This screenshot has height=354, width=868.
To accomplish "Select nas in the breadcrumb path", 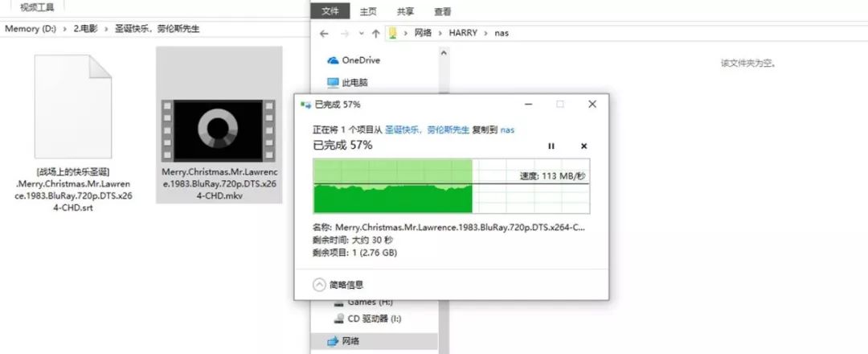I will (x=502, y=33).
